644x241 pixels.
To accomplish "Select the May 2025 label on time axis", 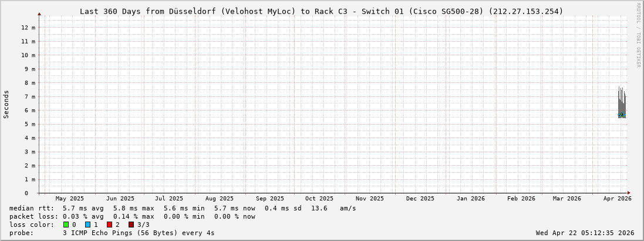I will pos(70,199).
